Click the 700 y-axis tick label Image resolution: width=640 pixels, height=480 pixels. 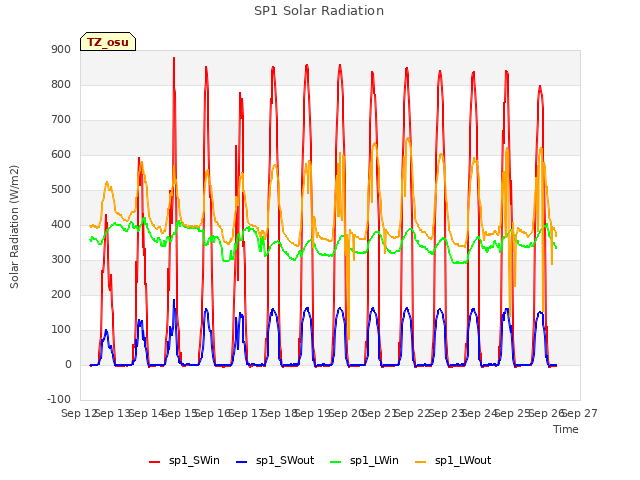click(61, 120)
